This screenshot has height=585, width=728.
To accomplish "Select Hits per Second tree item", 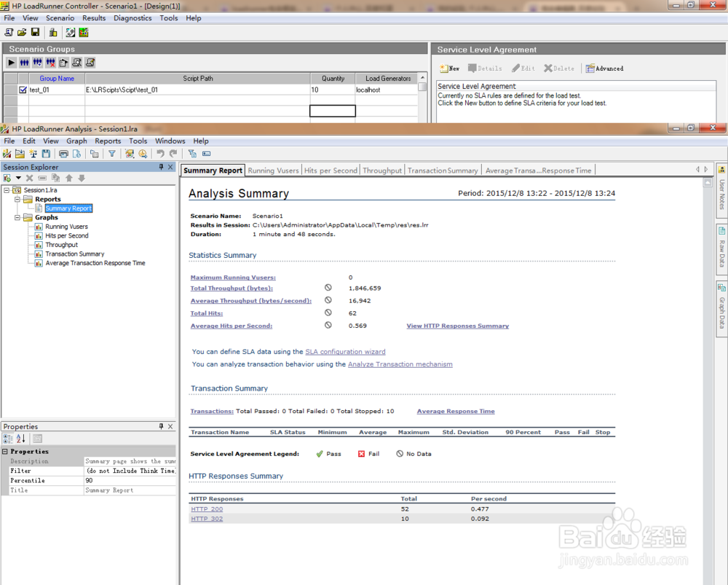I will [67, 235].
